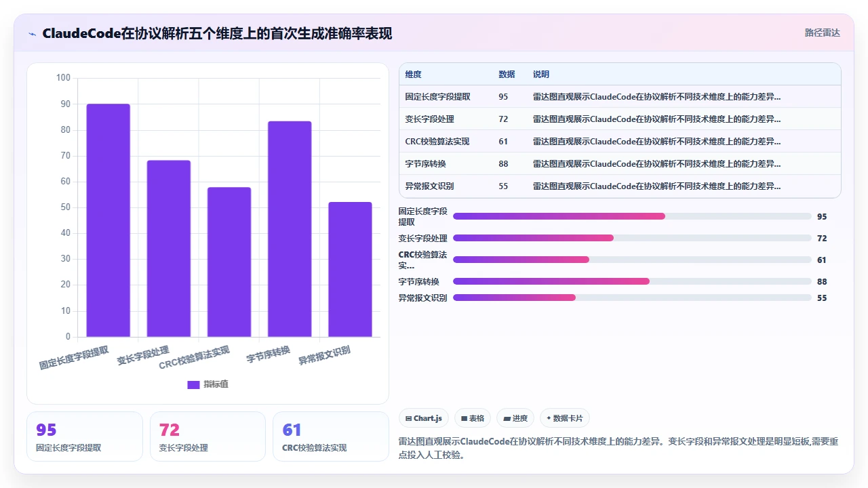868x488 pixels.
Task: Click the 固定长度字段提取 axis label under the chart
Action: click(x=74, y=358)
